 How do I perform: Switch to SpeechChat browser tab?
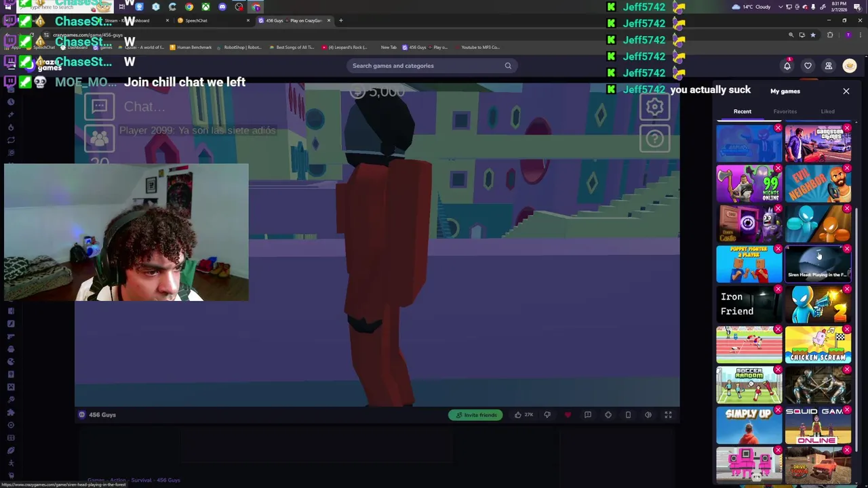coord(213,20)
